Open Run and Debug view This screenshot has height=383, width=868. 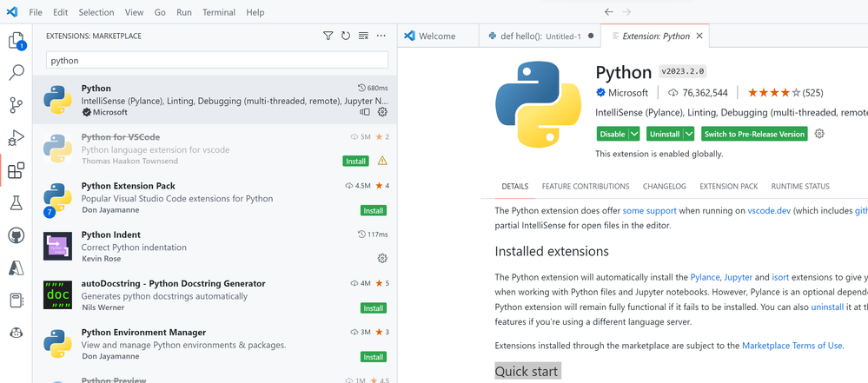click(x=16, y=136)
